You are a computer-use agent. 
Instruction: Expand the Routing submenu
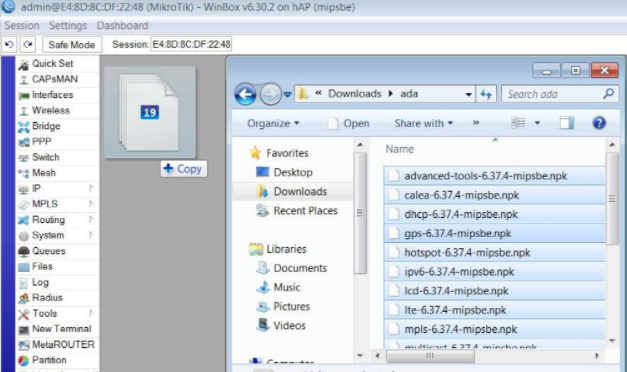pyautogui.click(x=91, y=220)
